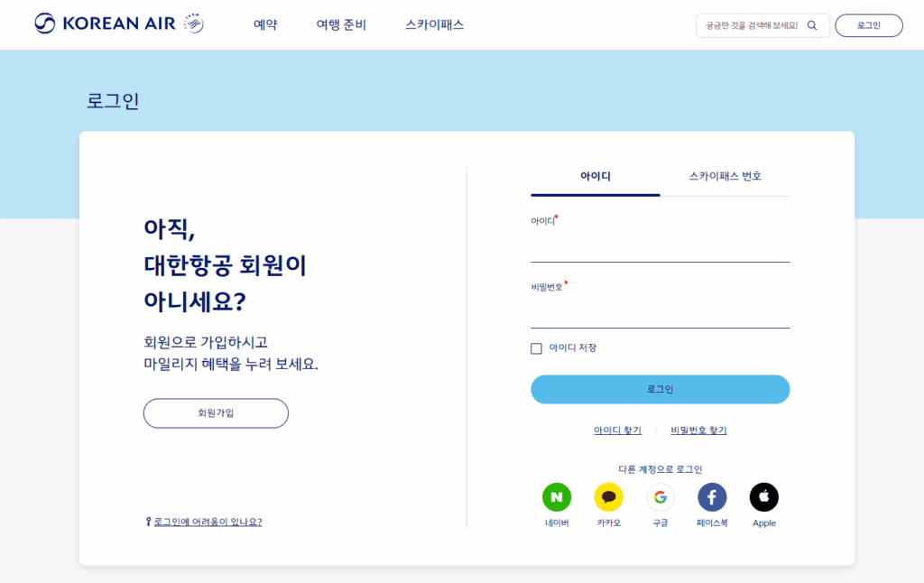Screen dimensions: 924x583
Task: Open 로그인에 어려움이 있나요? link
Action: point(208,522)
